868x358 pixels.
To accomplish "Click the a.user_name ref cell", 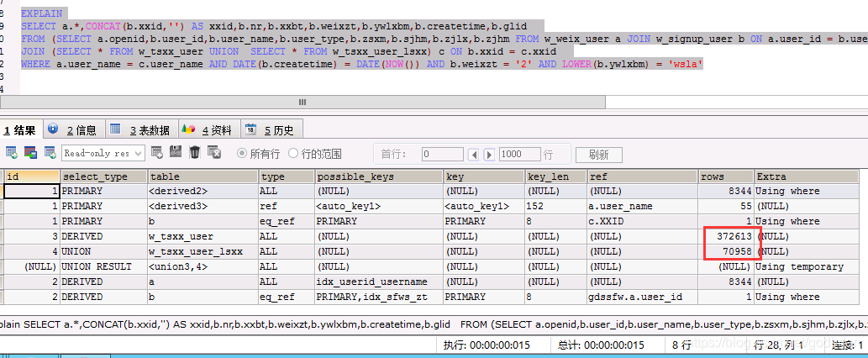I will (642, 206).
